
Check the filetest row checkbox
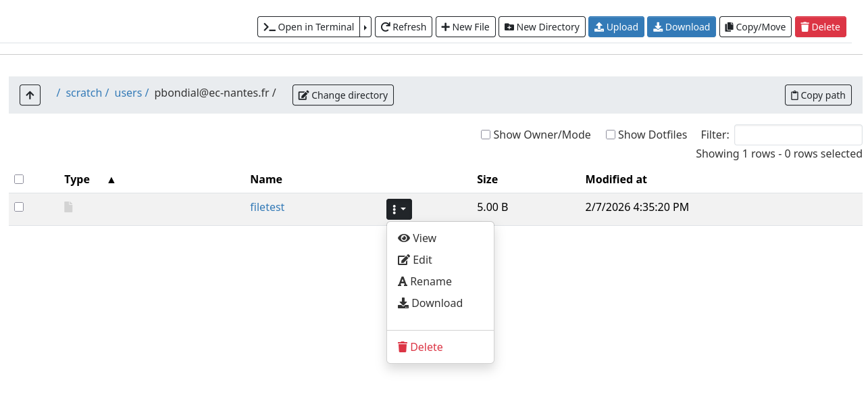tap(19, 207)
